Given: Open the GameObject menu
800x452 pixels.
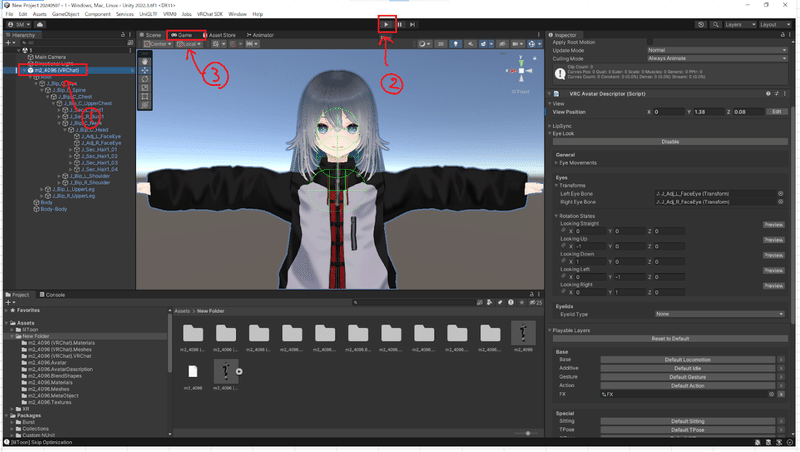Looking at the screenshot, I should 65,14.
